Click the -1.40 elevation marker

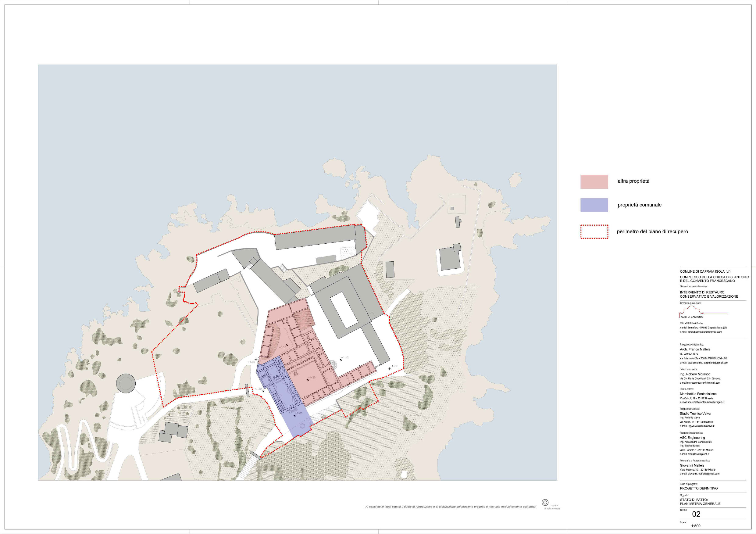(x=394, y=366)
